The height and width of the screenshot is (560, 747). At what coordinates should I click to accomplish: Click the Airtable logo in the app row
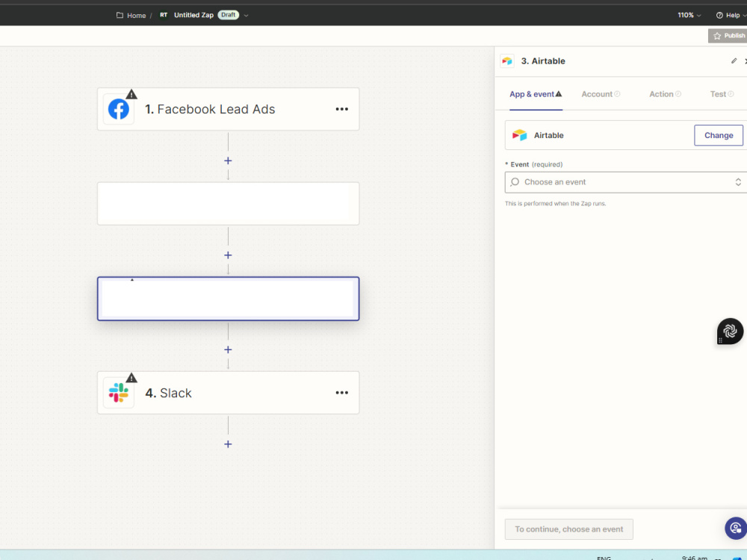tap(519, 135)
